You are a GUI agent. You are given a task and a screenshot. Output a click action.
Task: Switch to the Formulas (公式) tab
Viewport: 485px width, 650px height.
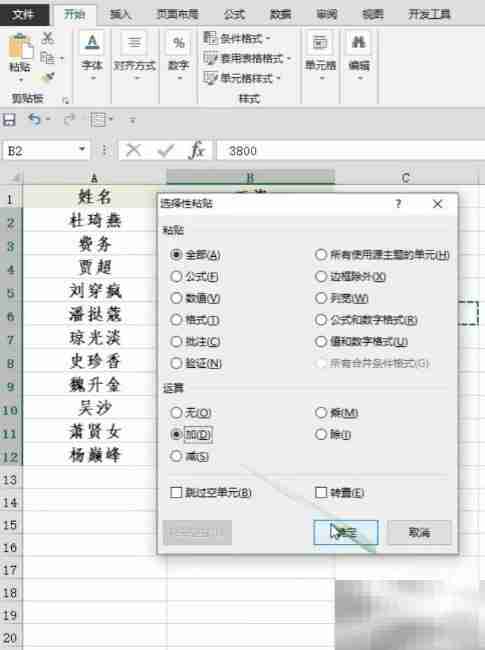pyautogui.click(x=234, y=15)
